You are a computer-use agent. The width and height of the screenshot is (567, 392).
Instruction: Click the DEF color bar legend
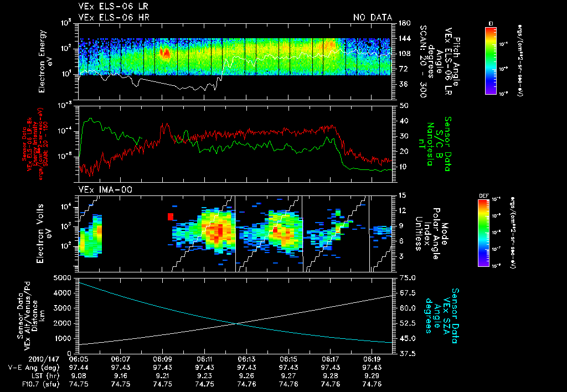tap(484, 233)
